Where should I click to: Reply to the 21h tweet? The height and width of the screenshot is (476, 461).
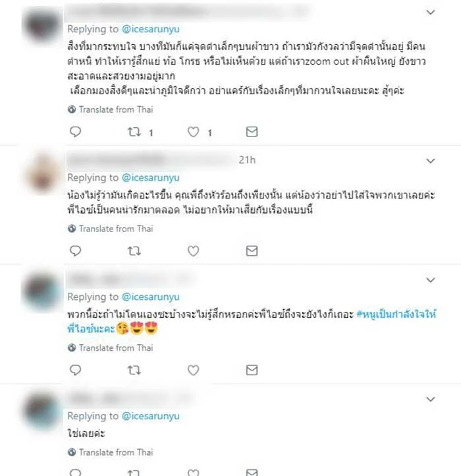pyautogui.click(x=75, y=251)
